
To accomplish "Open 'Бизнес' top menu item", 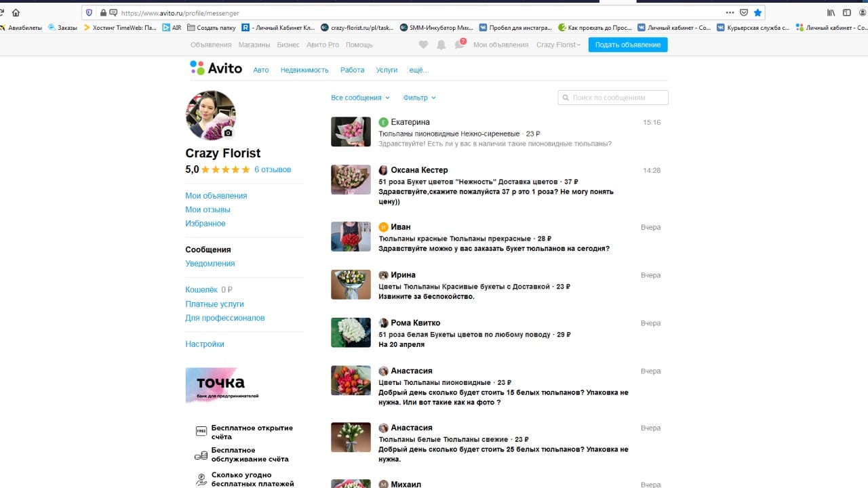I will coord(288,45).
